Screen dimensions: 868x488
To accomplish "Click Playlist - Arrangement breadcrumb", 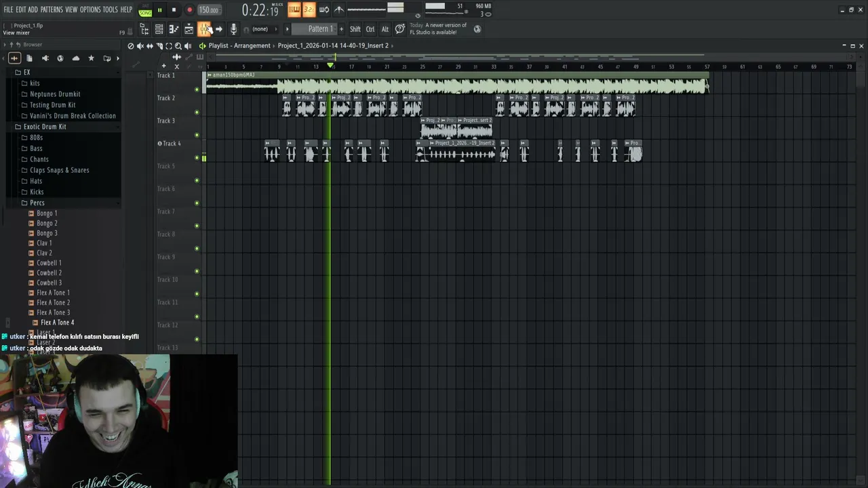I will 239,45.
